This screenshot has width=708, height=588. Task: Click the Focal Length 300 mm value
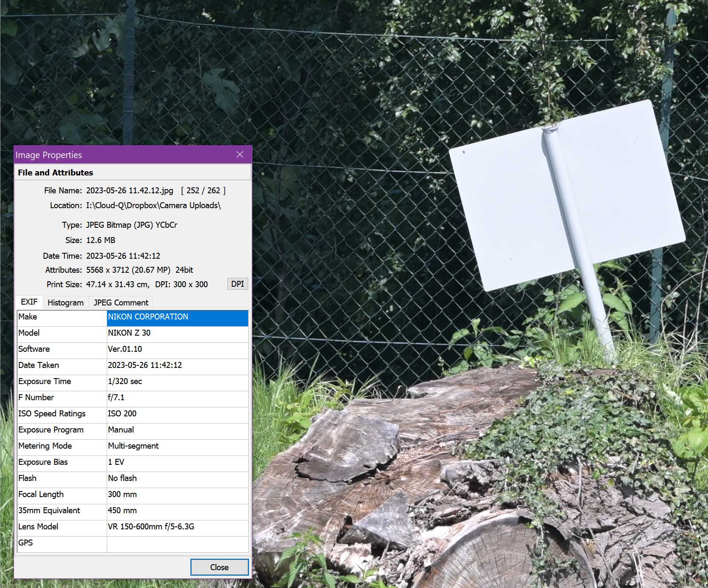click(x=177, y=495)
